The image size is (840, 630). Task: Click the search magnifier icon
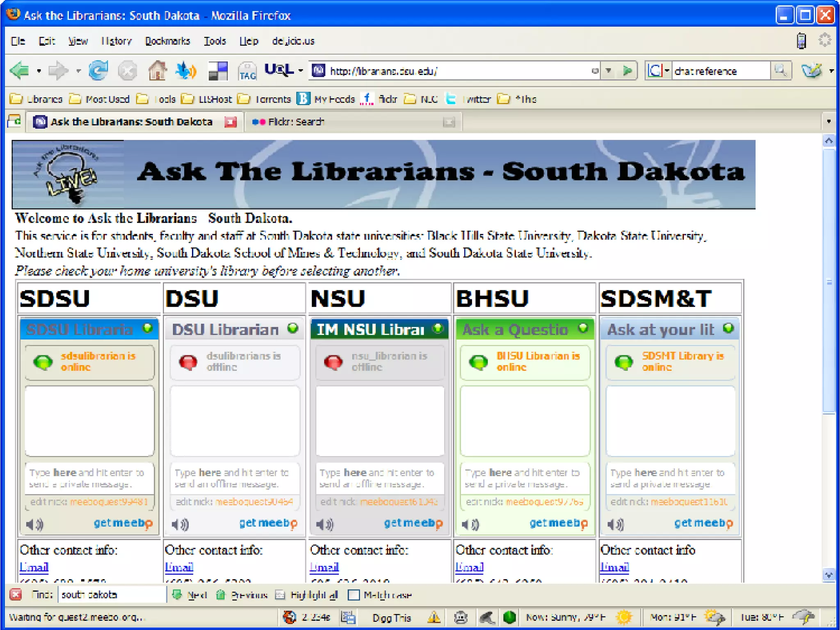pos(780,71)
